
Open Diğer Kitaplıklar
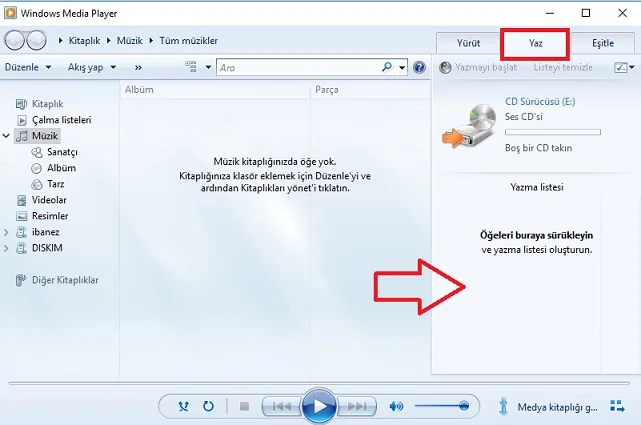click(57, 280)
